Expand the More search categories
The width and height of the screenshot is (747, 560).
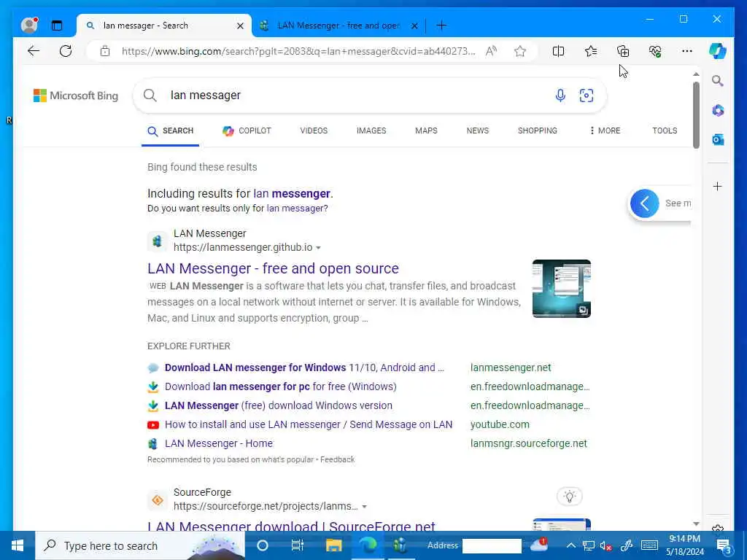(x=605, y=131)
